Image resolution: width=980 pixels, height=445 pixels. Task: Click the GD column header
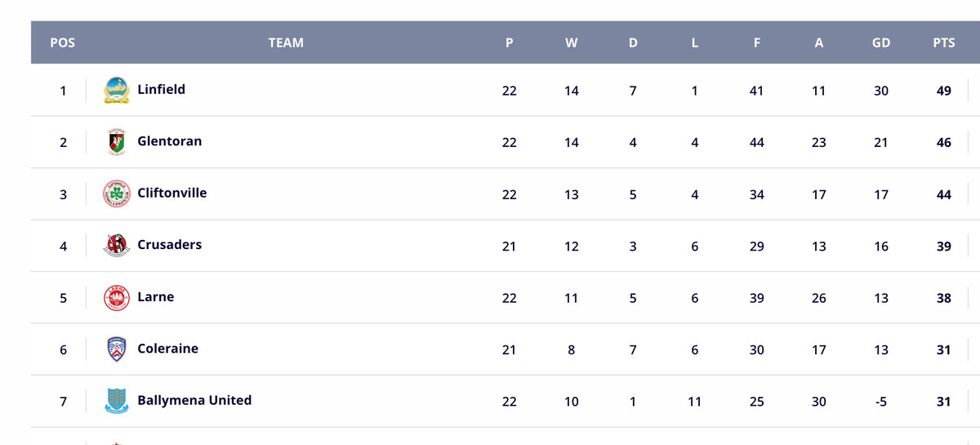880,43
